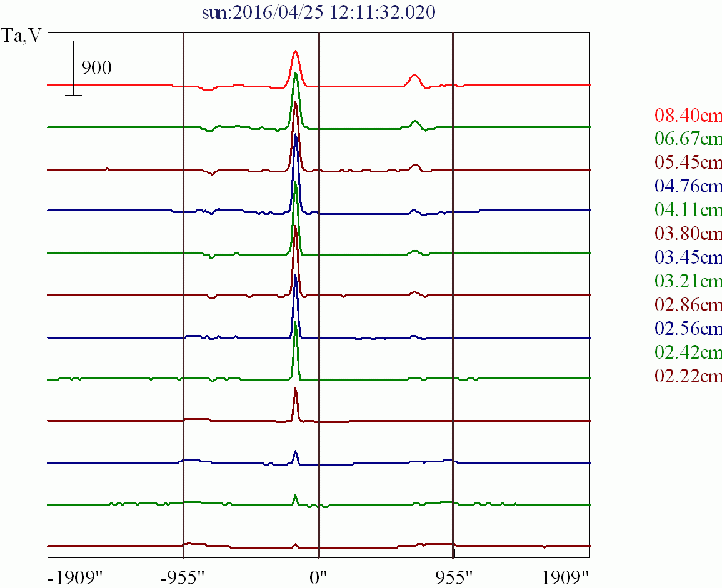The height and width of the screenshot is (588, 722).
Task: Click the 04.11cm legend label
Action: pos(688,210)
